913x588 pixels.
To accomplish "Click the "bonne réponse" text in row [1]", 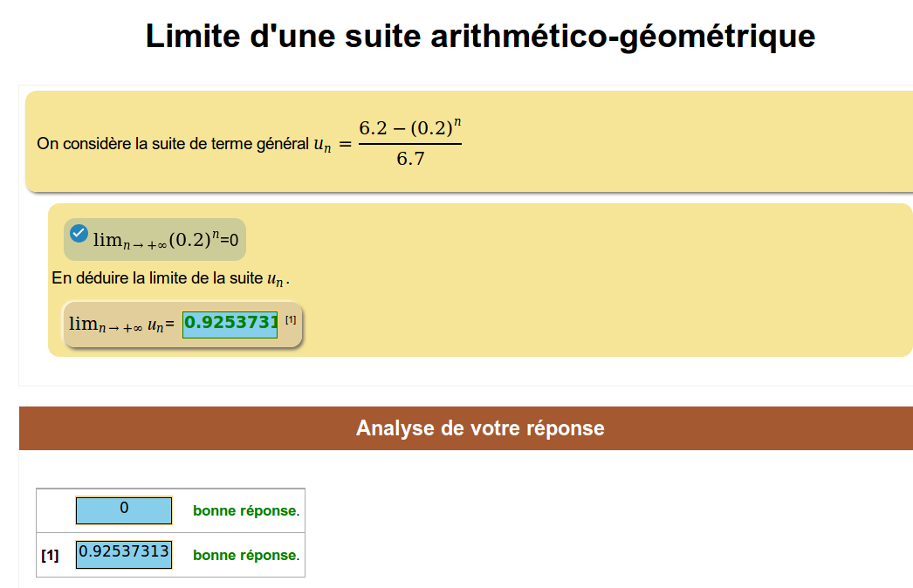I will click(x=245, y=556).
